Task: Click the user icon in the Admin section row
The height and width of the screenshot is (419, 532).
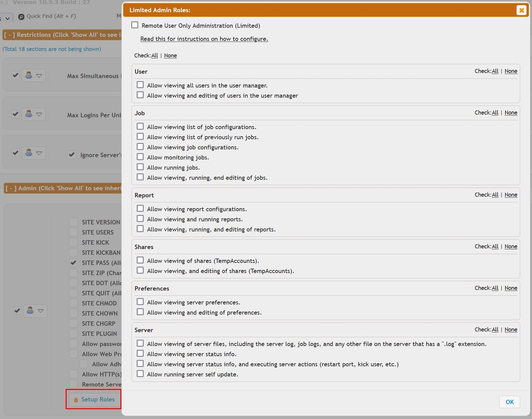Action: tap(30, 310)
